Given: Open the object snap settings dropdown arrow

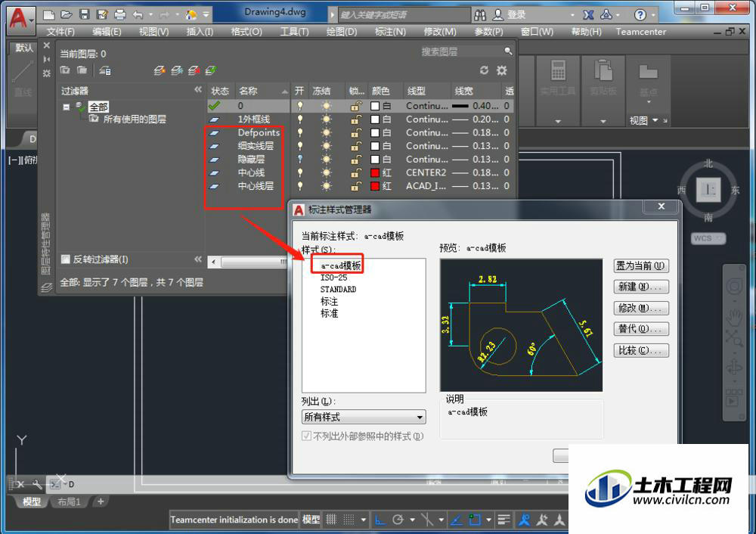Looking at the screenshot, I should [489, 520].
